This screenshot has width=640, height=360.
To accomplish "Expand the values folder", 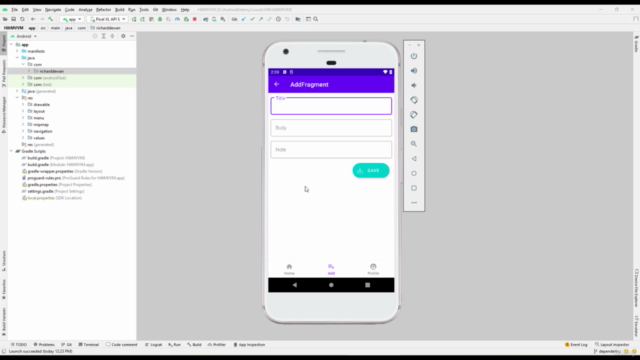I will [23, 138].
